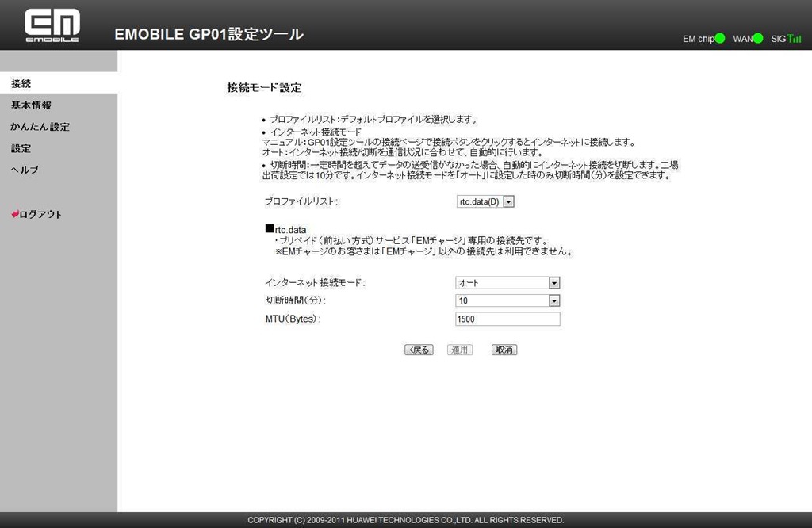Click the 適用 button
The height and width of the screenshot is (528, 812).
[x=459, y=350]
